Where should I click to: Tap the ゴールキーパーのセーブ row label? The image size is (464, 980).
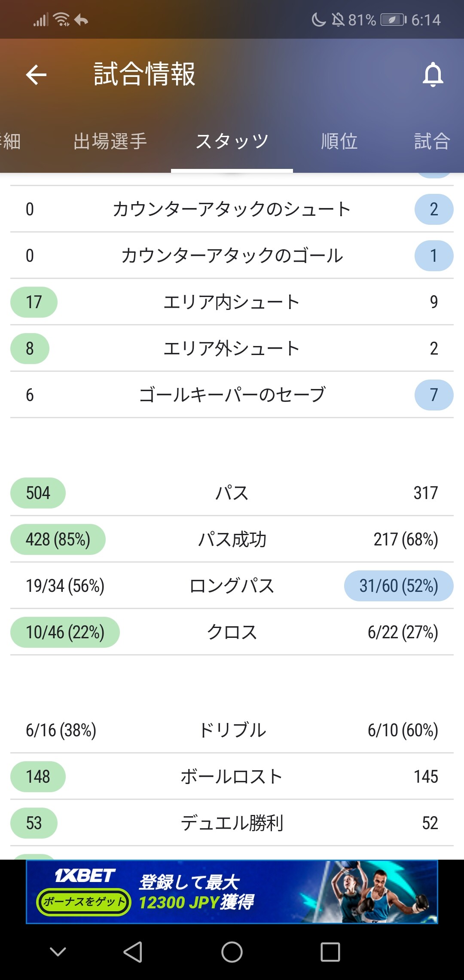point(232,395)
